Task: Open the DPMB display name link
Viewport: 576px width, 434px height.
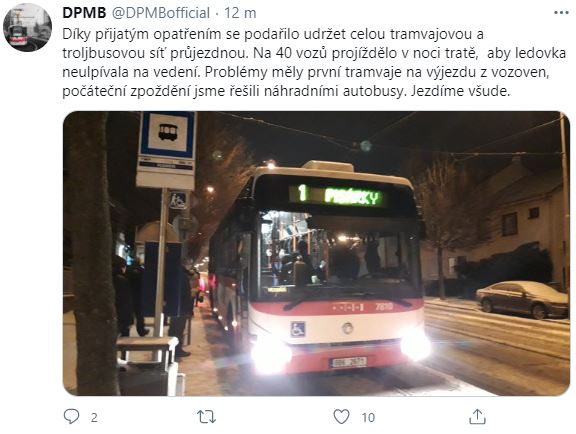Action: [84, 13]
